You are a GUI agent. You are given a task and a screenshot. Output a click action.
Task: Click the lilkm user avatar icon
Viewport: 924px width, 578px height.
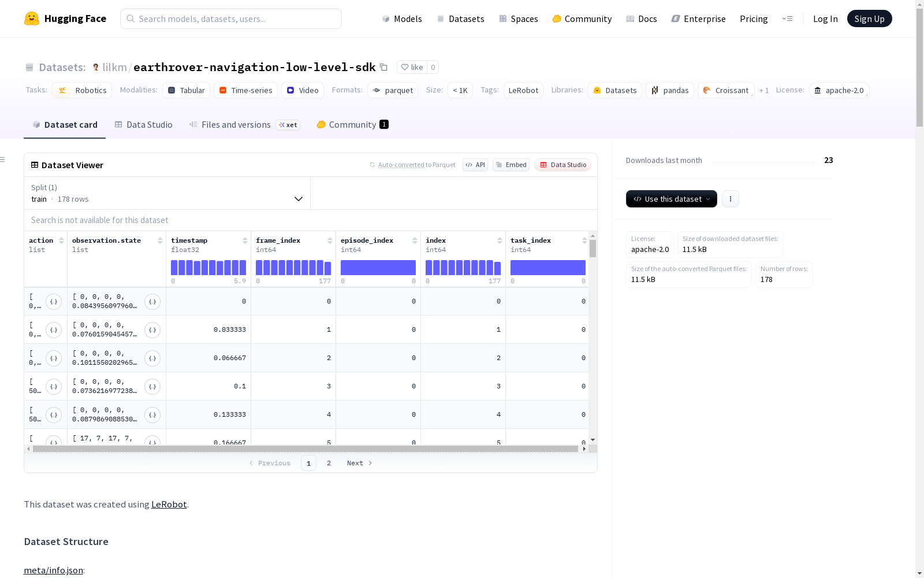tap(96, 67)
